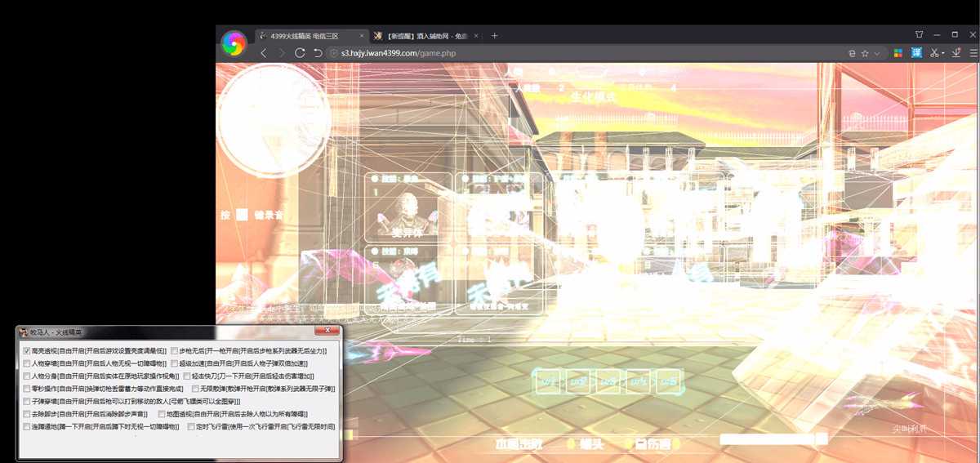This screenshot has width=980, height=463.
Task: Enable the 子弹穿墙 checkbox
Action: [27, 401]
